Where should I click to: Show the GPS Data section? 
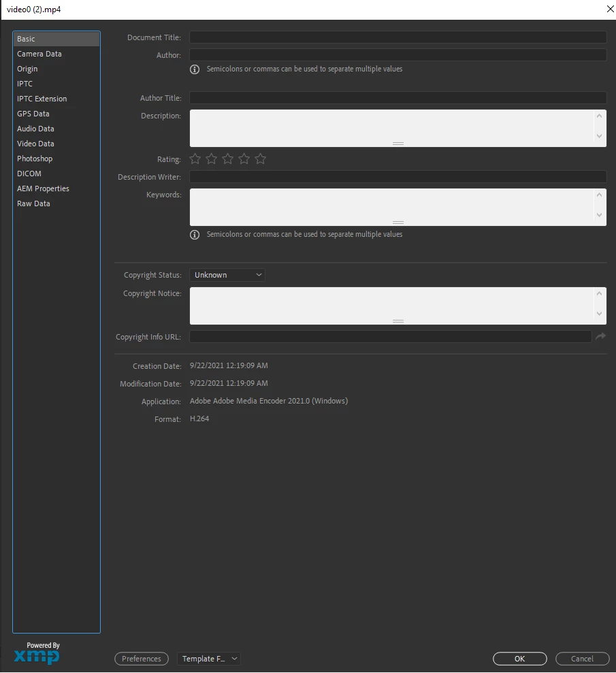pos(56,114)
